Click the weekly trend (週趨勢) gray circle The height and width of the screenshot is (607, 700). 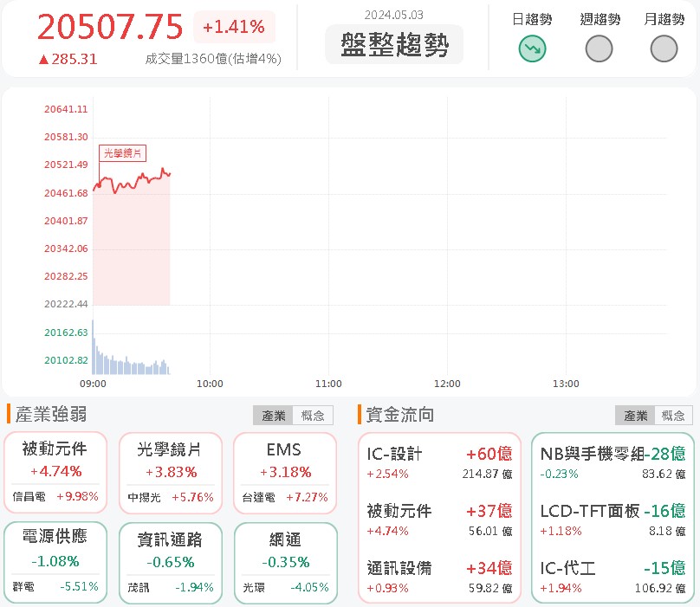click(x=599, y=48)
